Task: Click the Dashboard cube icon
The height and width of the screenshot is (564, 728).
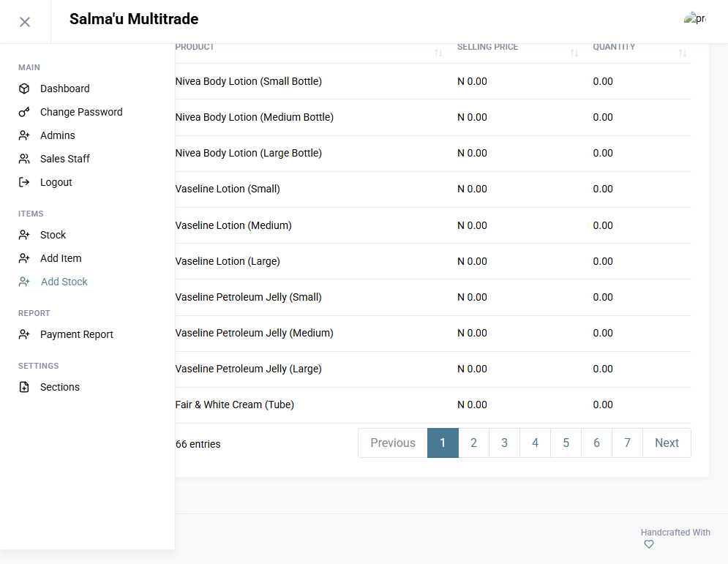Action: point(24,89)
